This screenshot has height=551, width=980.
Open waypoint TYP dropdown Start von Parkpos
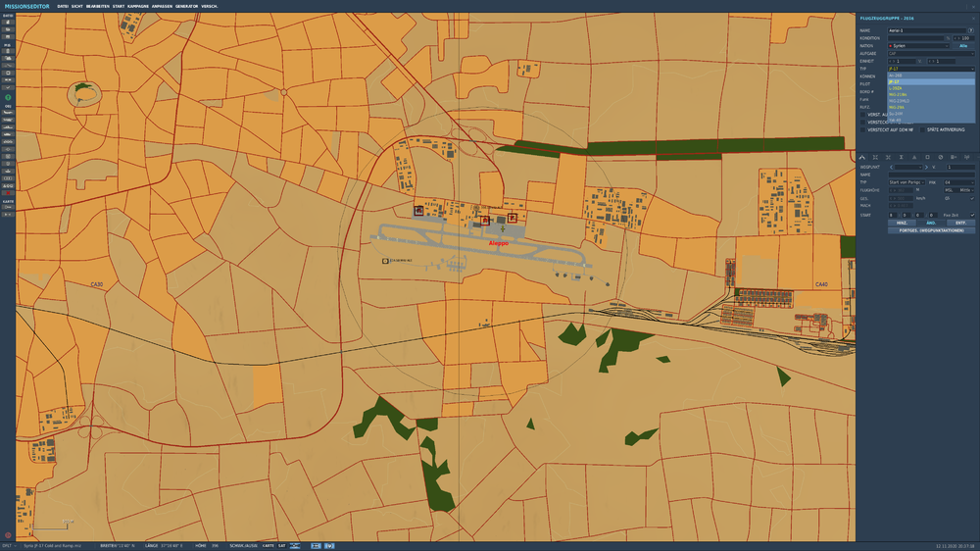tap(906, 182)
